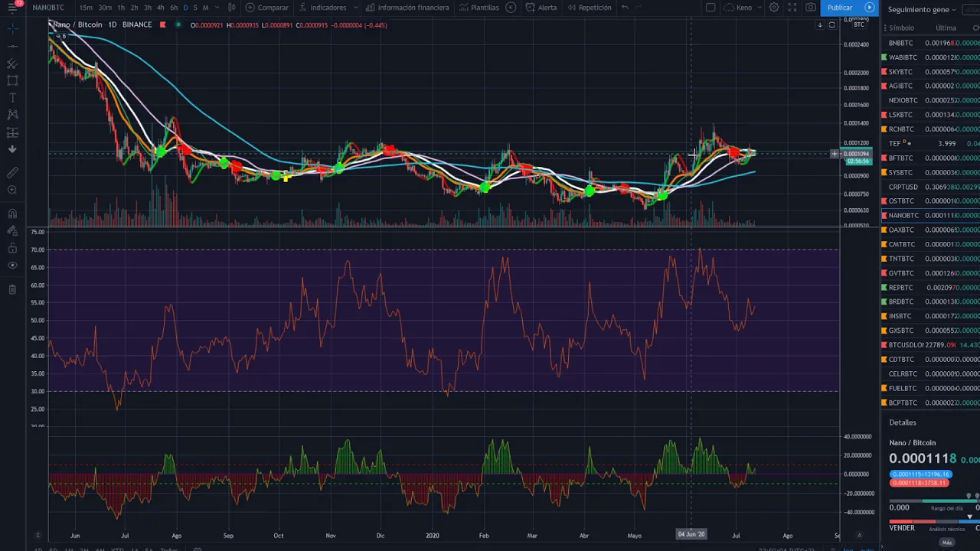The image size is (980, 551).
Task: Open the BTC price scale currency label
Action: (858, 24)
